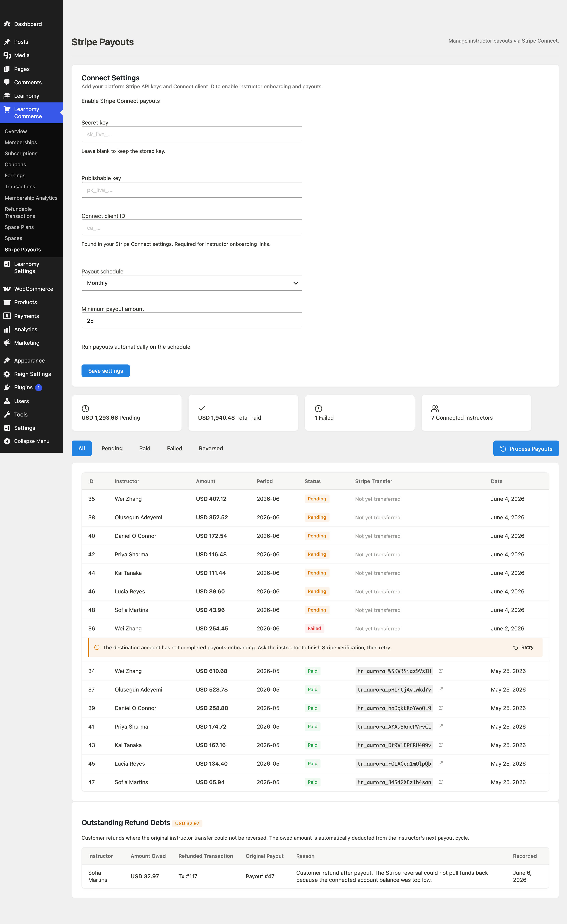Viewport: 567px width, 924px height.
Task: Click the Marketing megaphone icon
Action: [7, 343]
